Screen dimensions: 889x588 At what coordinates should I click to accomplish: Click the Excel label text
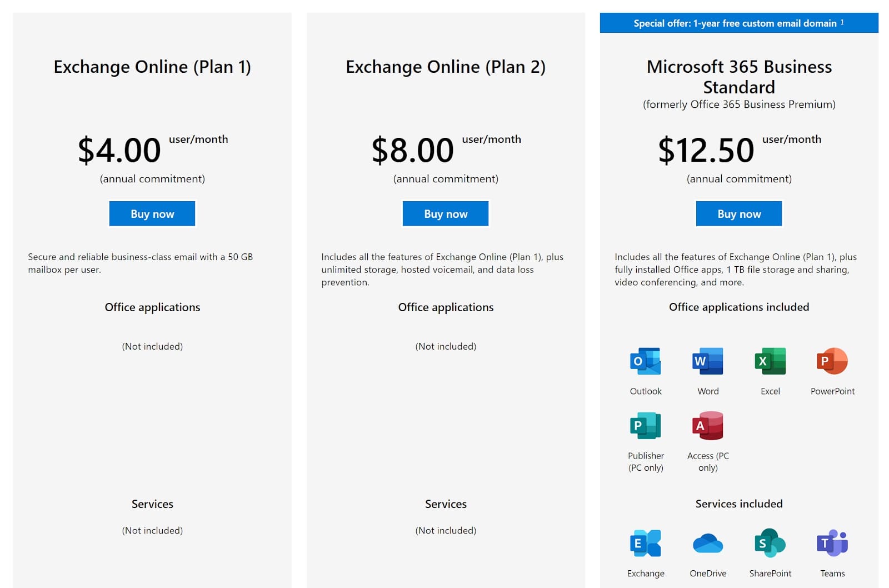(770, 391)
